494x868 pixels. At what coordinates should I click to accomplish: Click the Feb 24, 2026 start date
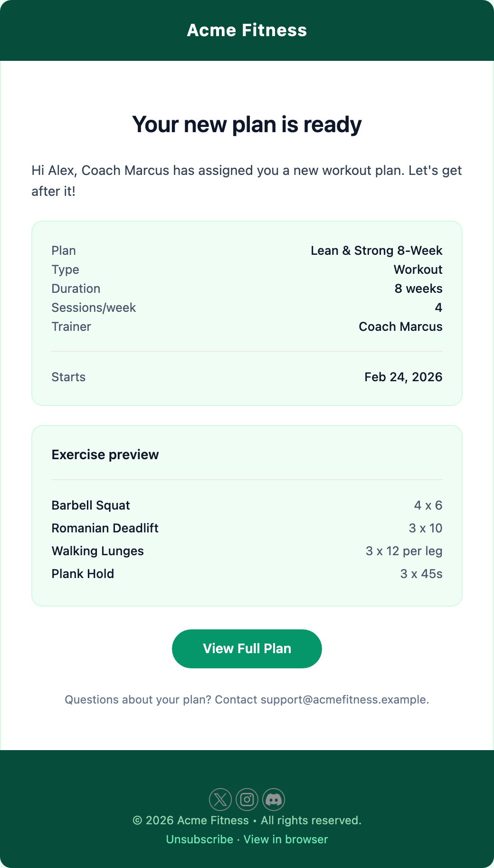pyautogui.click(x=403, y=377)
